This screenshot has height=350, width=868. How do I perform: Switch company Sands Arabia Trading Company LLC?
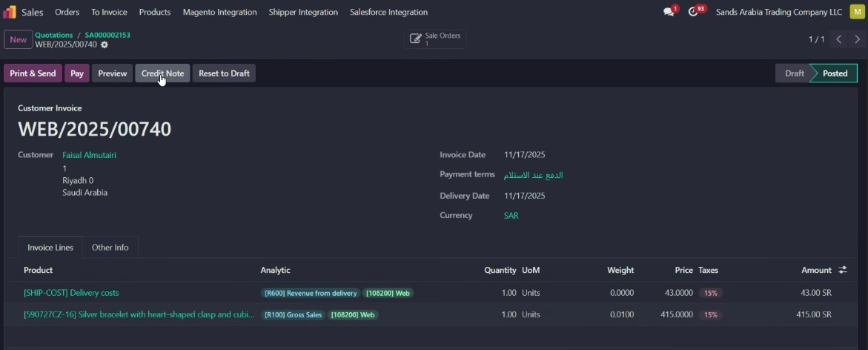pos(779,12)
